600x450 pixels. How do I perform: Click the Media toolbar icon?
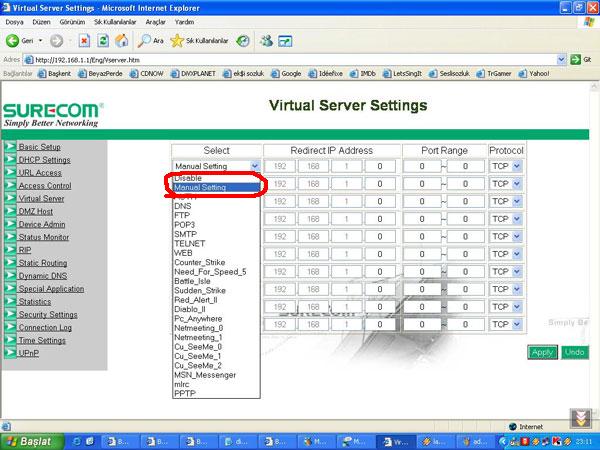coord(243,41)
